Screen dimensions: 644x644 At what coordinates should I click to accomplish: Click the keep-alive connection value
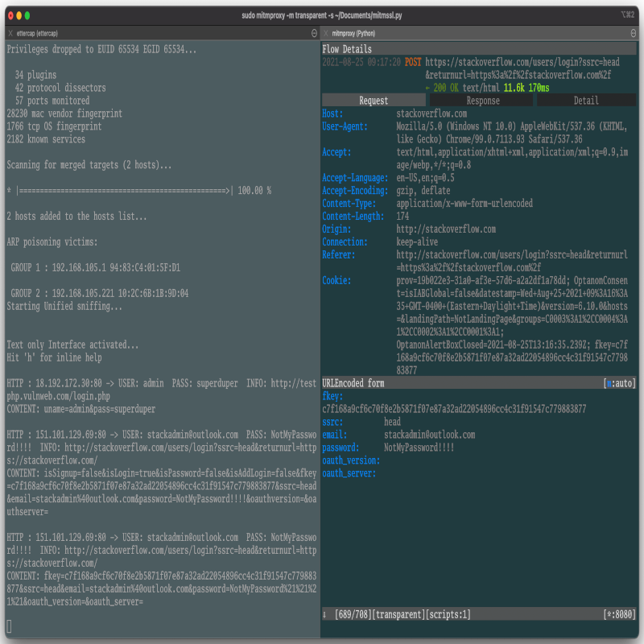point(417,242)
